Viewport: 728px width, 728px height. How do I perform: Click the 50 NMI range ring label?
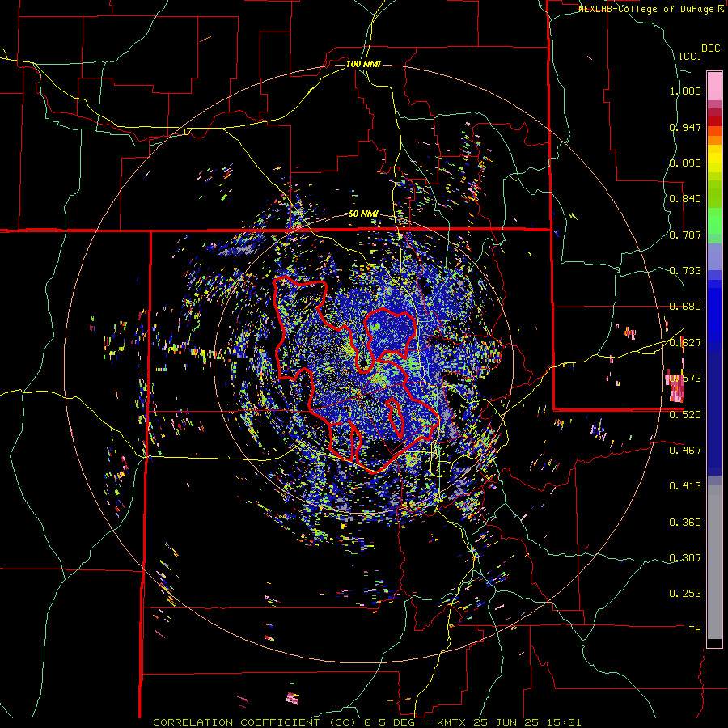coord(363,214)
